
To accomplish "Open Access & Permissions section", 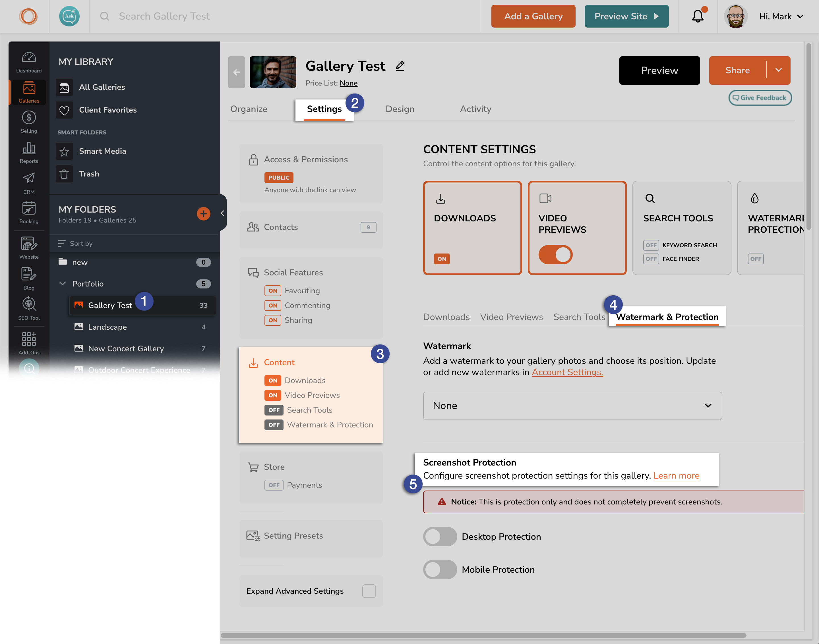I will [x=311, y=173].
